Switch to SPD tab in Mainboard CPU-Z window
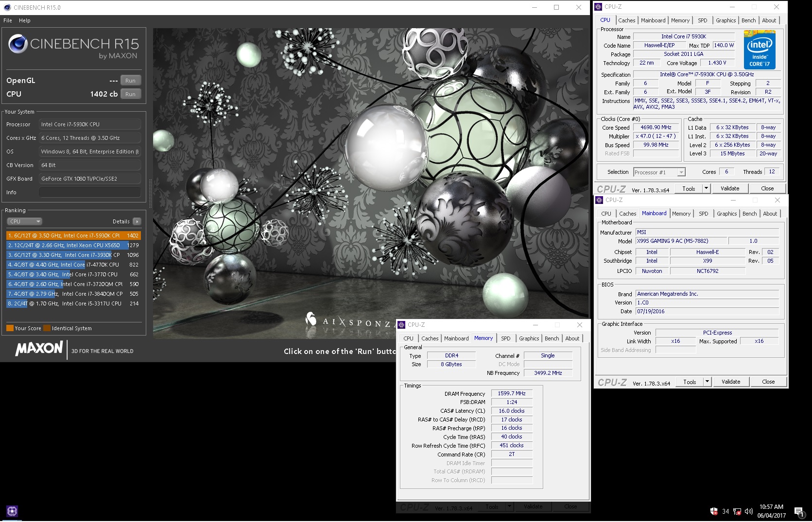The image size is (812, 522). 704,214
